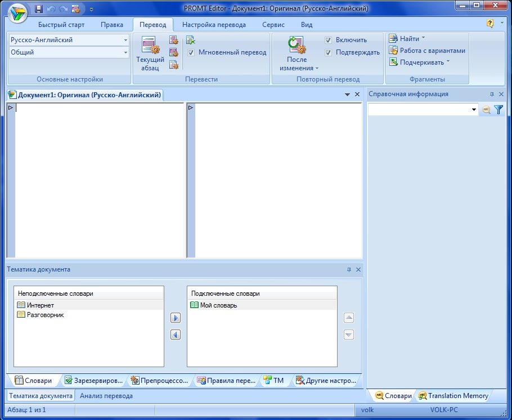The width and height of the screenshot is (512, 420).
Task: Click the Абзац: 1 из 1 status text
Action: (26, 410)
